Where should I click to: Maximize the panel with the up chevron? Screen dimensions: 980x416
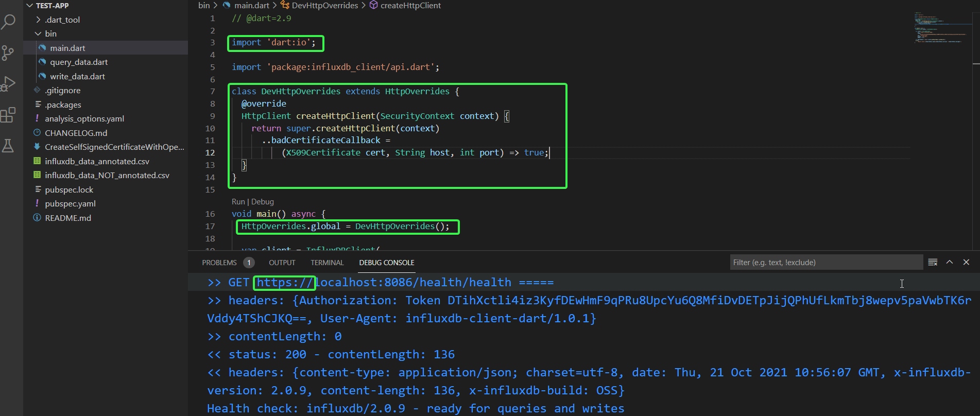click(x=950, y=263)
